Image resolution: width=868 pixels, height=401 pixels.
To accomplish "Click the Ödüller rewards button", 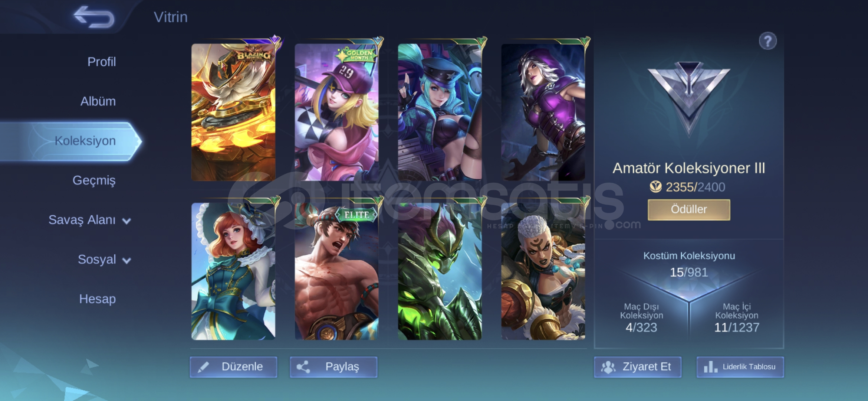I will point(689,209).
